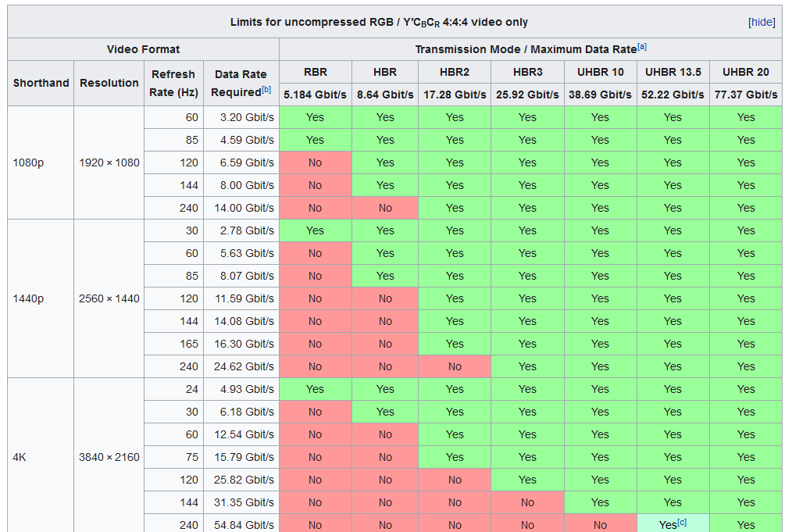The image size is (792, 532).
Task: Click the 1080p shorthand cell
Action: pos(41,162)
